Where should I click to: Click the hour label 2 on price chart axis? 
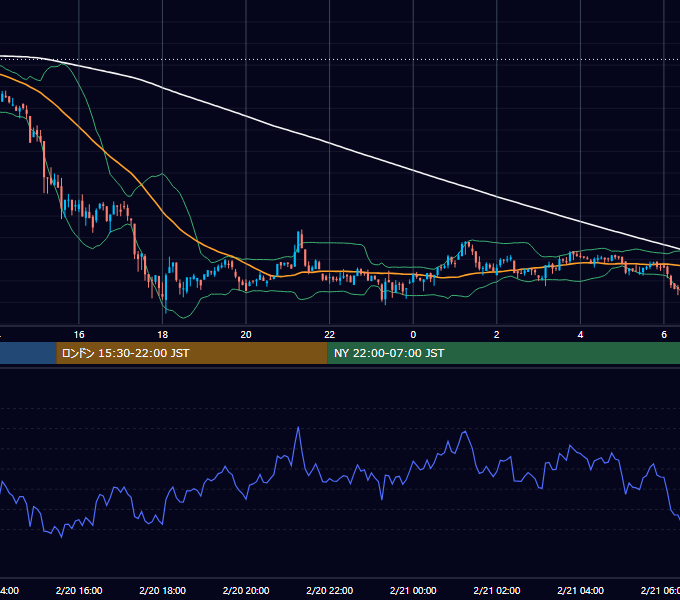pos(497,335)
